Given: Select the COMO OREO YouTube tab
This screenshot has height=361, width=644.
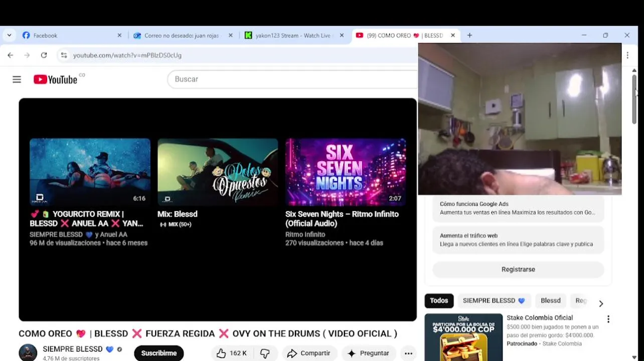Looking at the screenshot, I should 399,36.
